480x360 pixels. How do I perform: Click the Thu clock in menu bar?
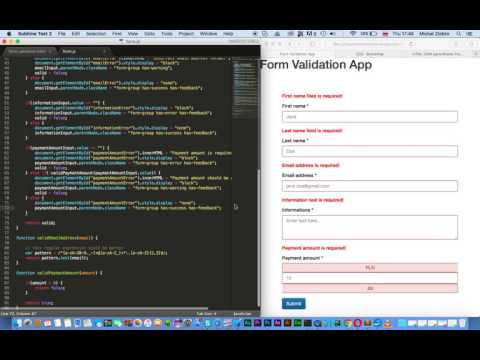[403, 34]
